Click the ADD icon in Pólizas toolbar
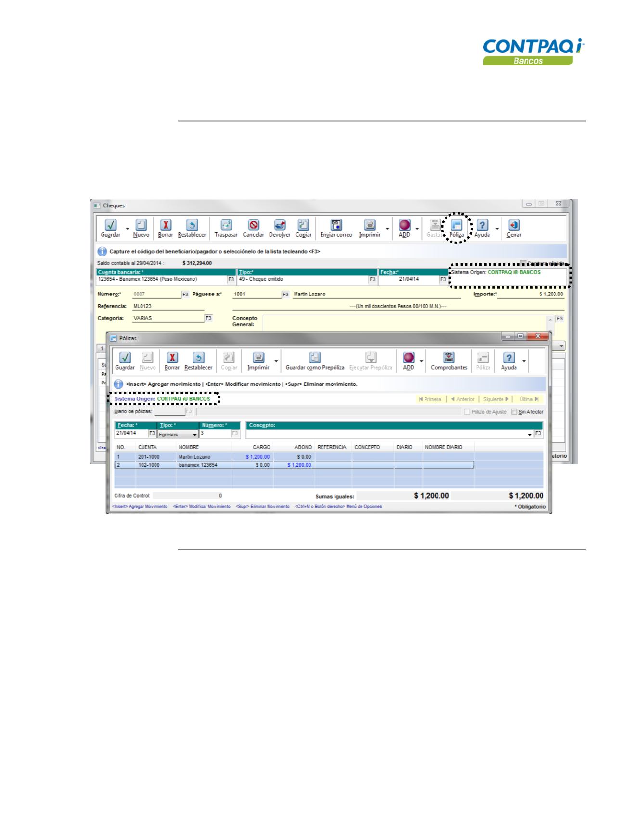644x833 pixels. click(408, 358)
